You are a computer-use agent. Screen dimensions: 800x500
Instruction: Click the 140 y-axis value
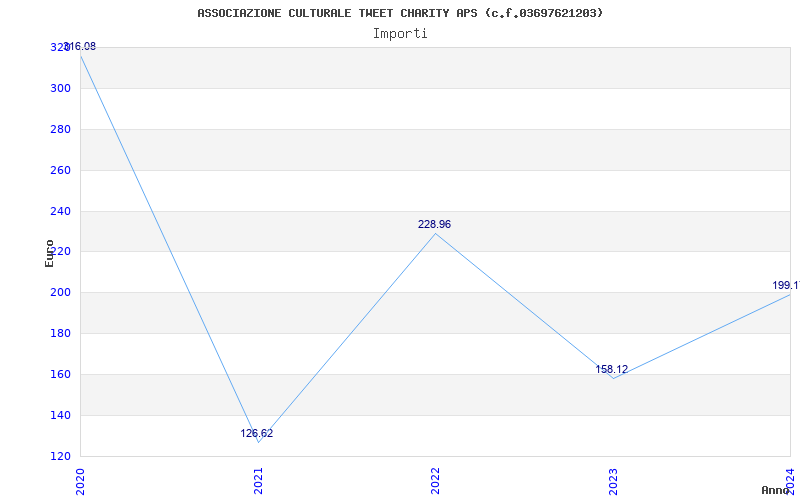pos(60,415)
